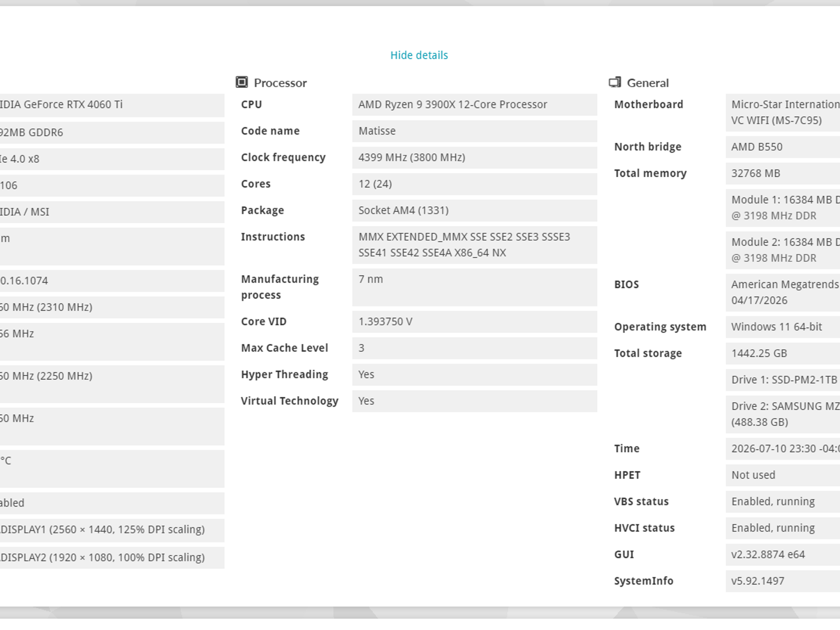Click the 7 nm manufacturing process value
840x630 pixels.
pyautogui.click(x=475, y=287)
